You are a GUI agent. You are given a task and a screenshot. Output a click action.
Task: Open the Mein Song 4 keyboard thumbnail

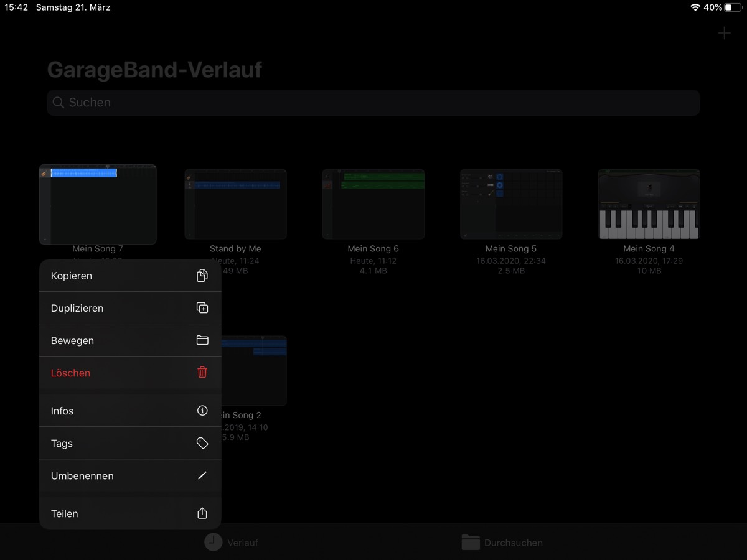(649, 204)
